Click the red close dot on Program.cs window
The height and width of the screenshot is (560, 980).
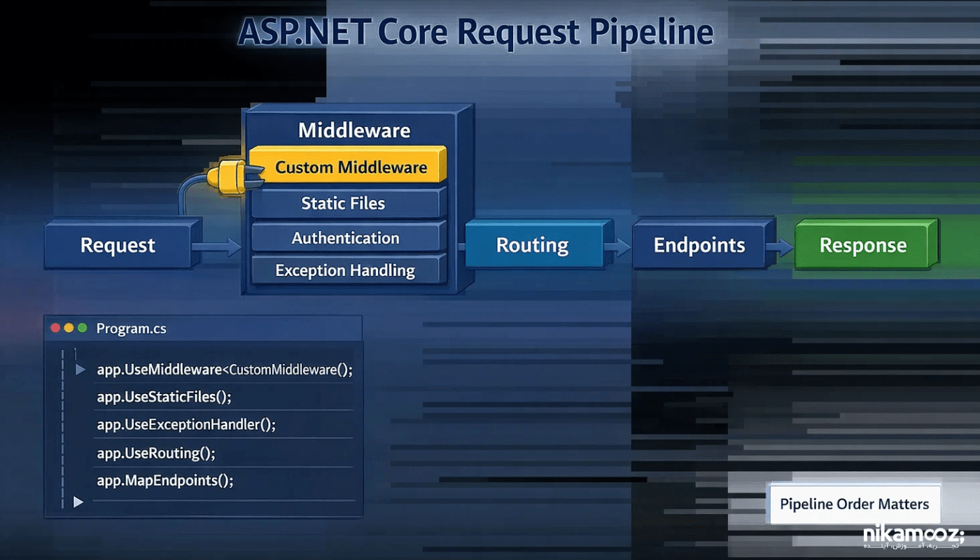coord(55,328)
